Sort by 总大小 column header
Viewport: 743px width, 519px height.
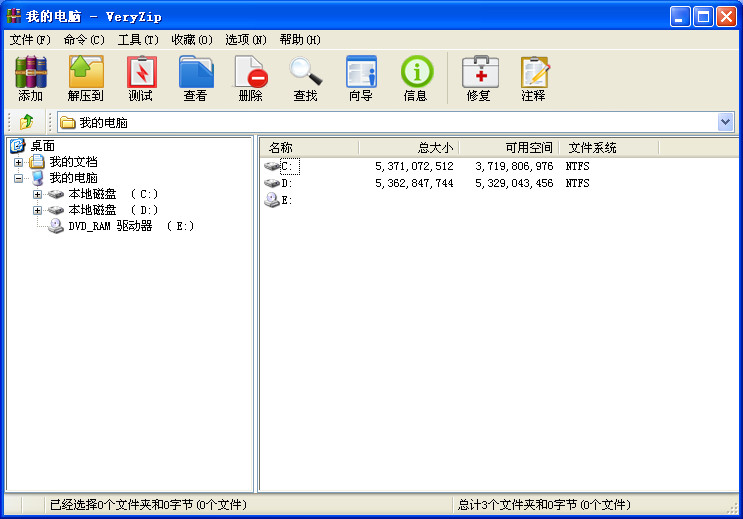point(409,148)
